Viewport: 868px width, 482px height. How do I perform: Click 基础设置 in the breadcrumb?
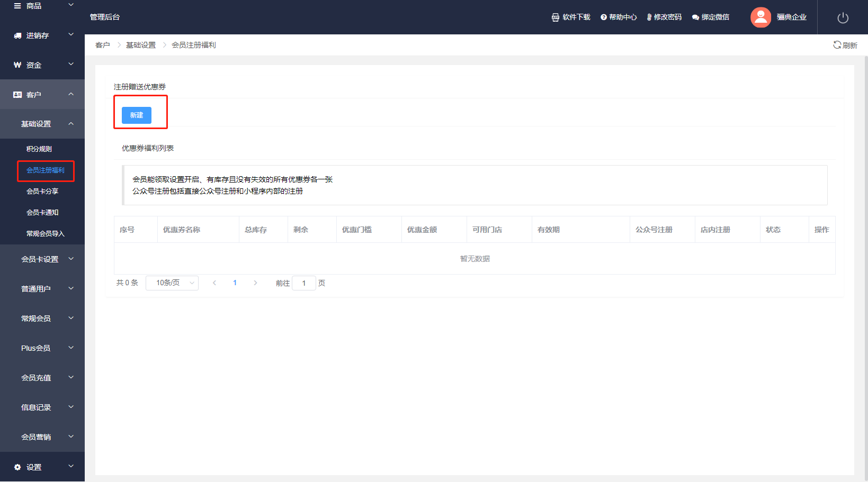pyautogui.click(x=141, y=45)
